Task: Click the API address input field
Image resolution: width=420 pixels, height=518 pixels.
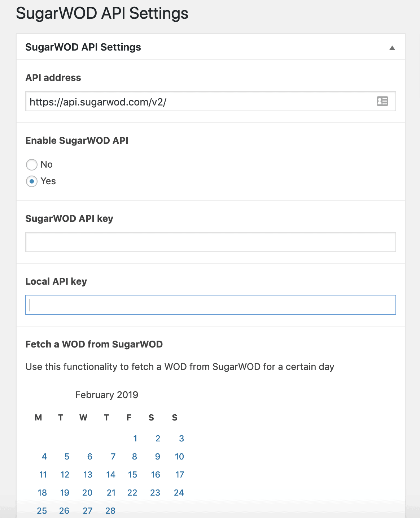Action: (211, 101)
